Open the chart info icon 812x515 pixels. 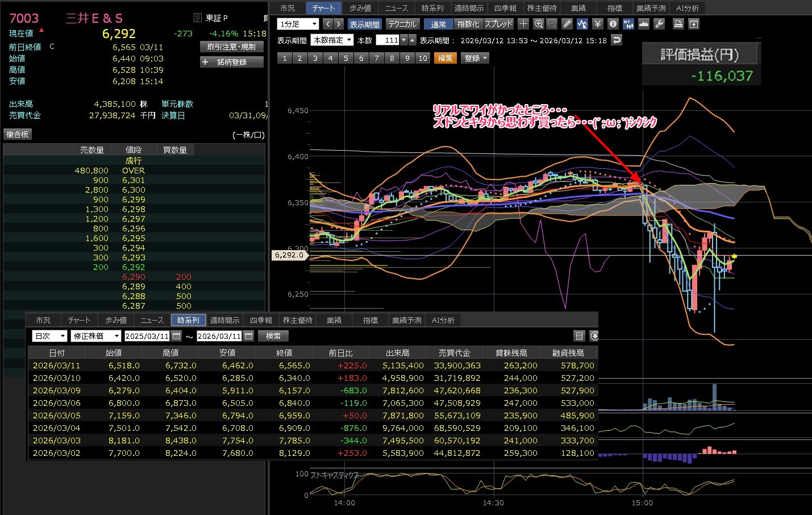coord(613,24)
